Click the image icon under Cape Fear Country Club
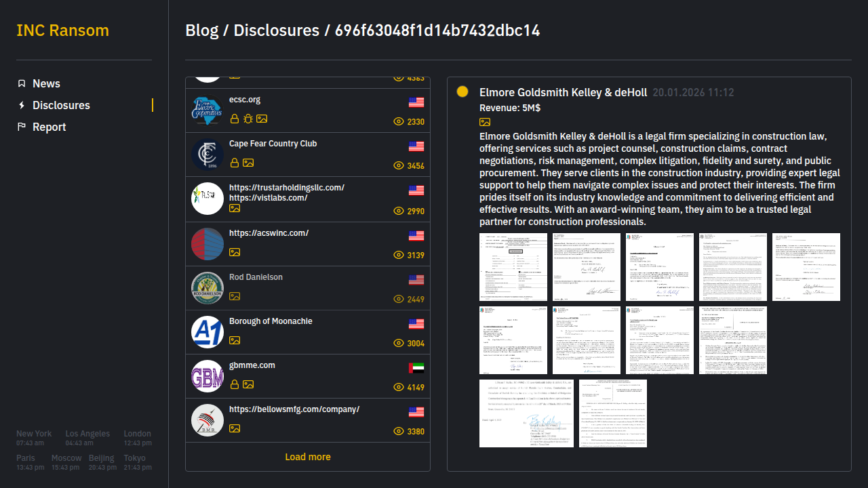This screenshot has width=868, height=488. (x=248, y=163)
